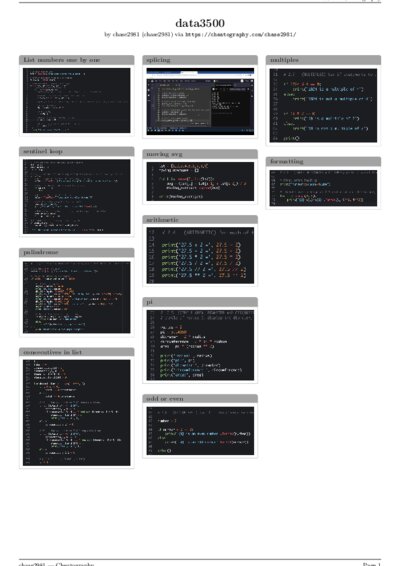
Task: Open the List numbers one by one code image
Action: click(x=77, y=100)
